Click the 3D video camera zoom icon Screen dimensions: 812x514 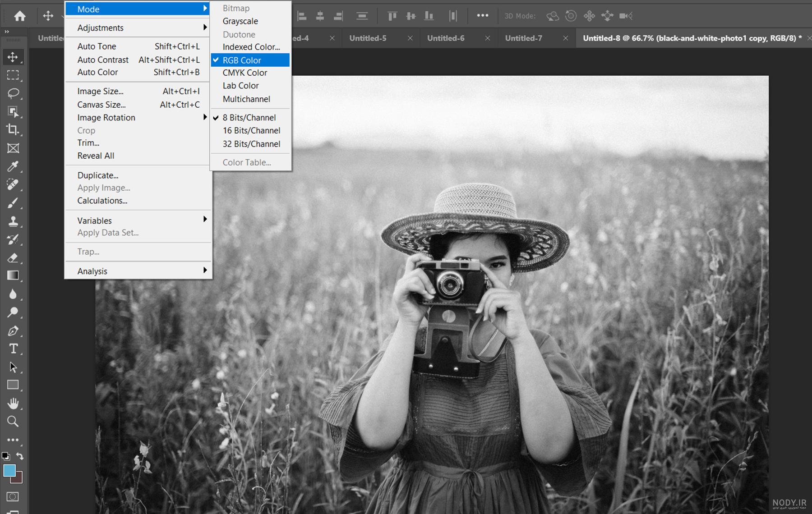(626, 16)
